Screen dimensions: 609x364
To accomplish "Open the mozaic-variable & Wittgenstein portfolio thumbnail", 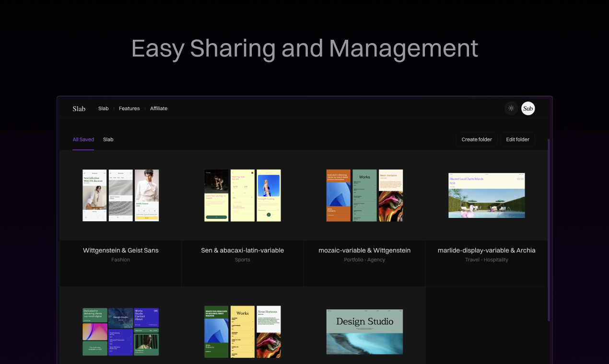I will point(364,195).
